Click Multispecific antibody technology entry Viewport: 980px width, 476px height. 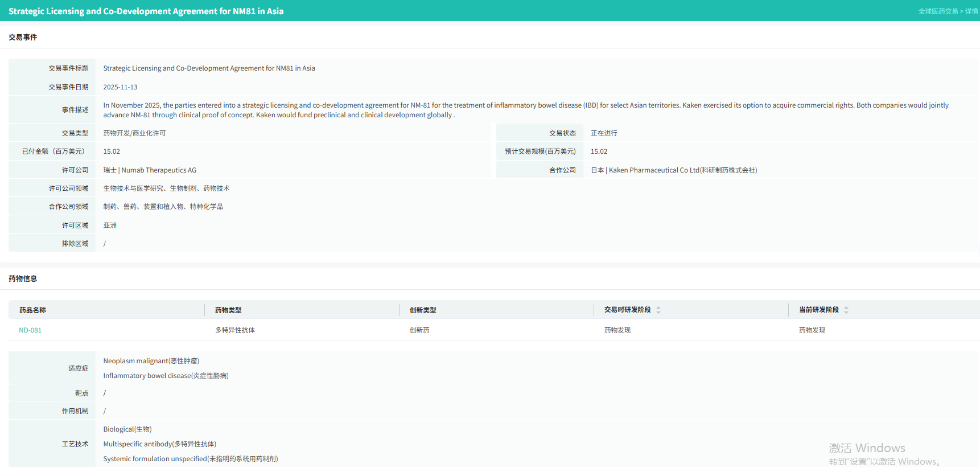pyautogui.click(x=159, y=444)
